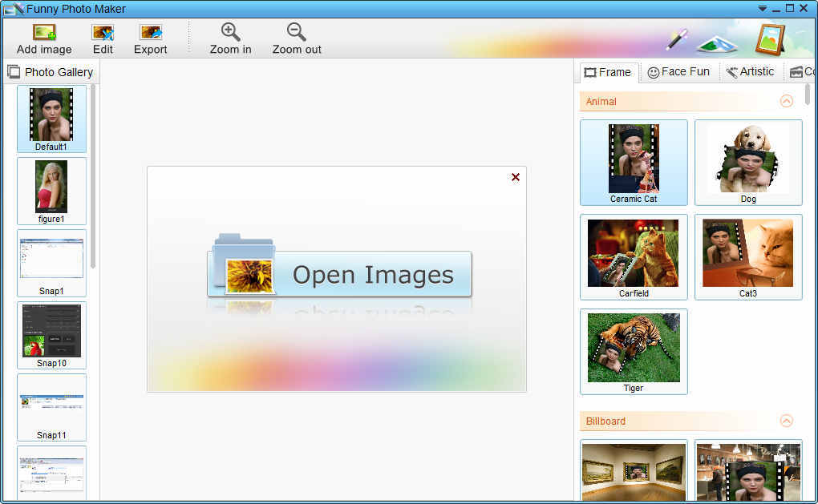Click the Animal category header text
818x504 pixels.
click(x=601, y=101)
